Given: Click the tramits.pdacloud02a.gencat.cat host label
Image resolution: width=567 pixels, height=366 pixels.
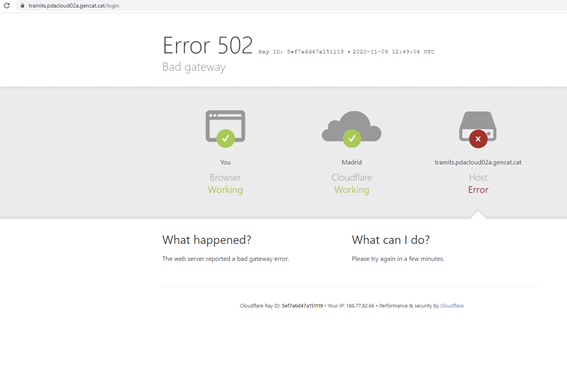Looking at the screenshot, I should point(478,162).
